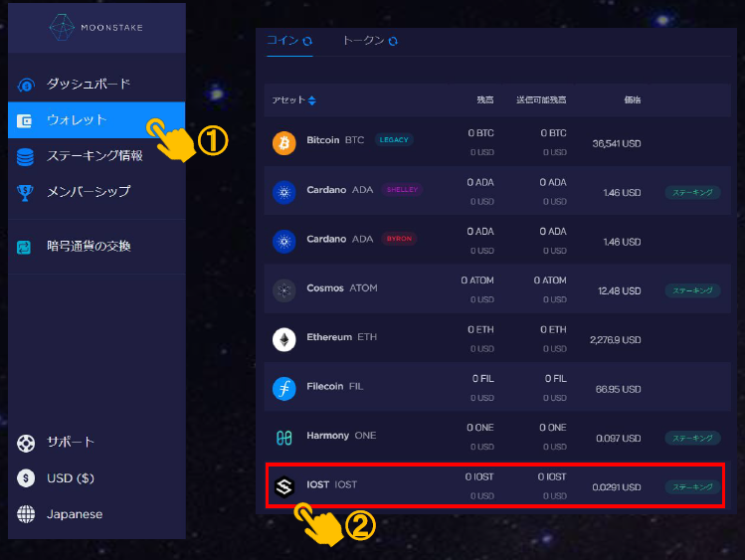745x560 pixels.
Task: Select the Filecoin FIL asset name
Action: coord(335,386)
